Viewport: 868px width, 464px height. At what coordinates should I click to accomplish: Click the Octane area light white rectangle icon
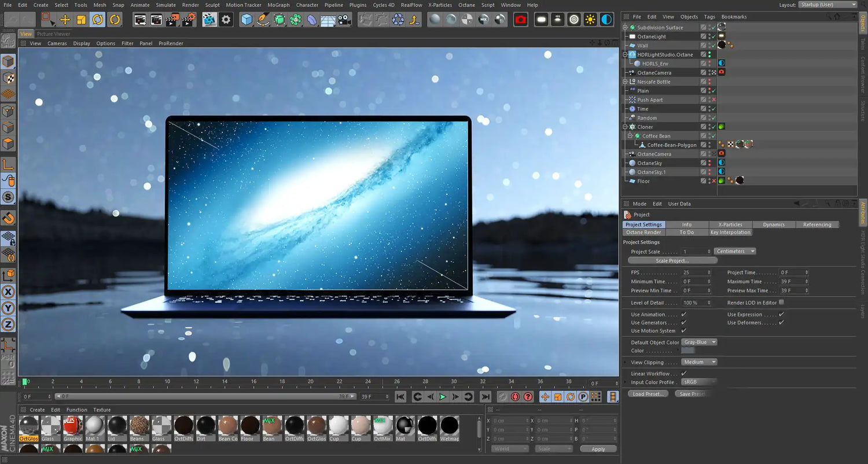pos(541,20)
